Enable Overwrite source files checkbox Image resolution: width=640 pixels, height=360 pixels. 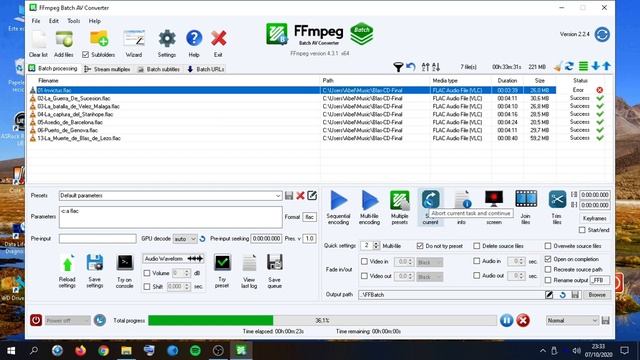[548, 246]
